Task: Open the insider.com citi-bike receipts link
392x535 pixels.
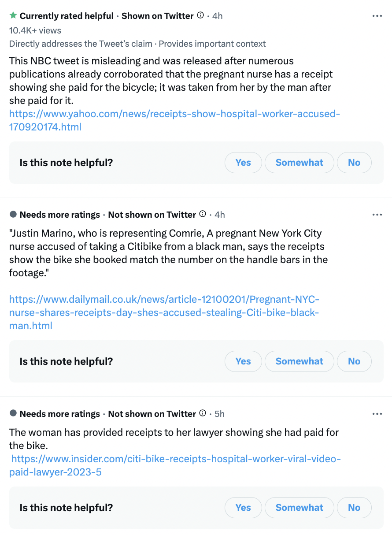Action: coord(175,465)
